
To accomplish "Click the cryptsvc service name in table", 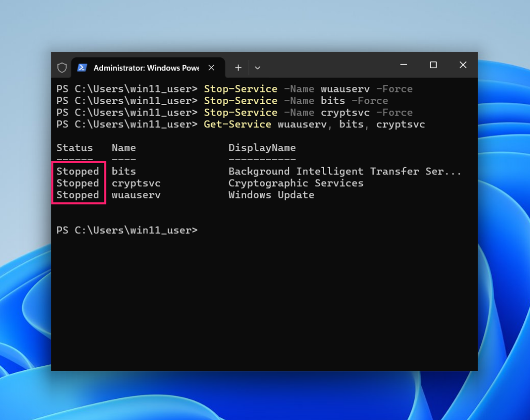I will coord(136,183).
